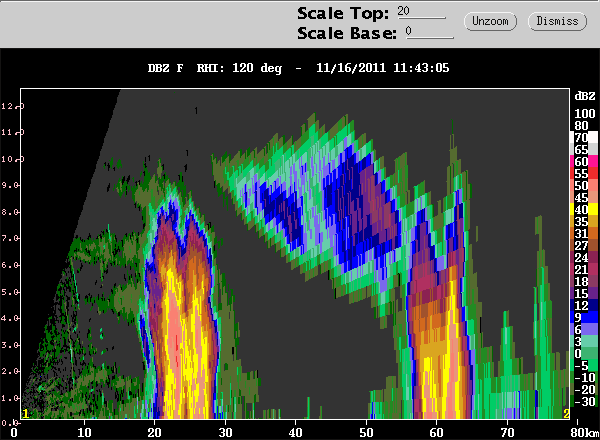Click the yellow endpoint marker 2
This screenshot has height=440, width=600.
tap(566, 414)
